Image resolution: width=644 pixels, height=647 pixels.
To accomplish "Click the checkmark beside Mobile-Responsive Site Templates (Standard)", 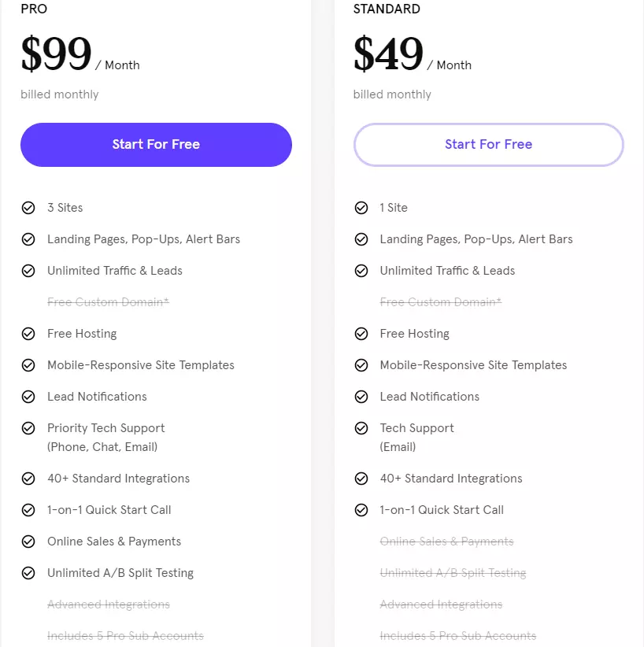I will [361, 365].
